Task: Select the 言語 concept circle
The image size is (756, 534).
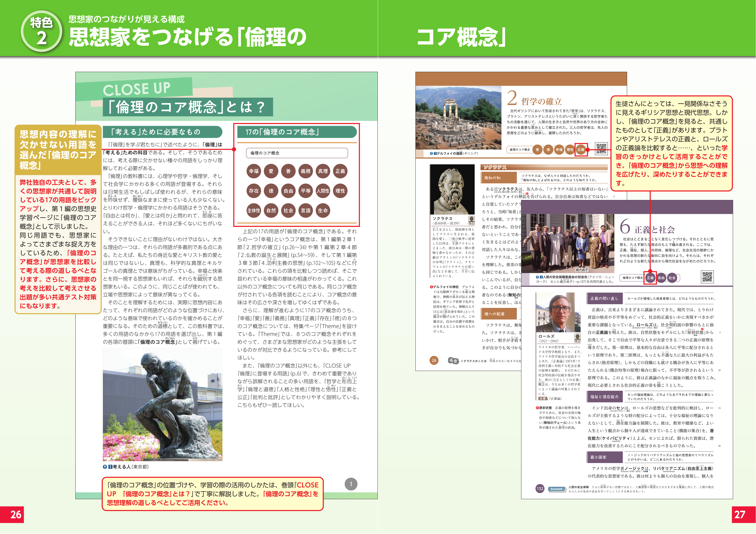Action: [x=306, y=211]
